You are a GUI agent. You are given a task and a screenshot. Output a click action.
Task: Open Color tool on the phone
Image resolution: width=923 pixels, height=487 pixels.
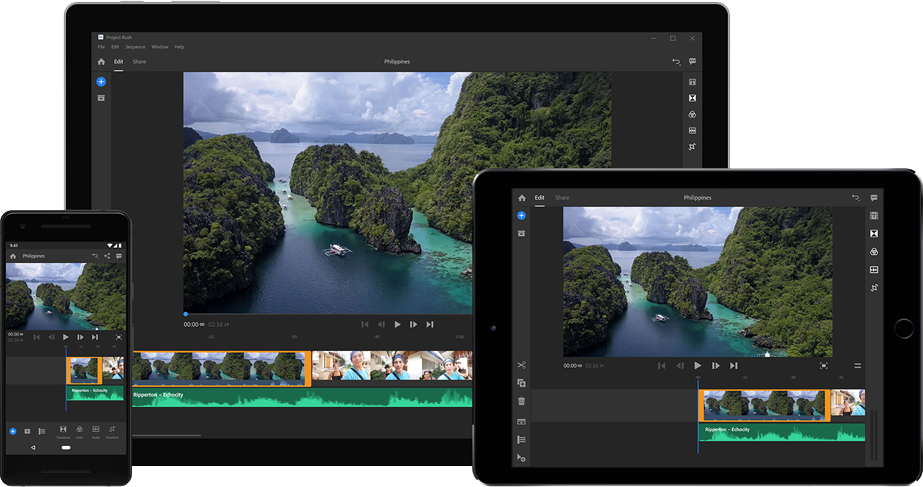pos(79,432)
